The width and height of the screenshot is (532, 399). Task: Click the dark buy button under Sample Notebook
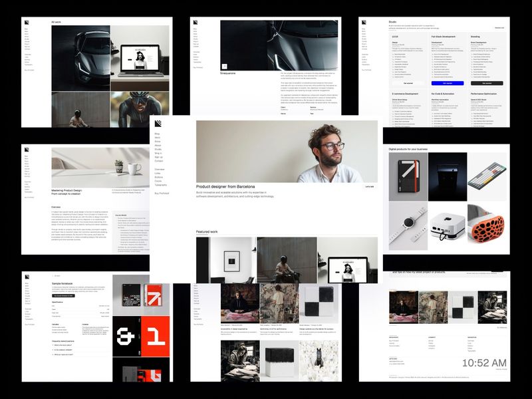click(x=63, y=295)
